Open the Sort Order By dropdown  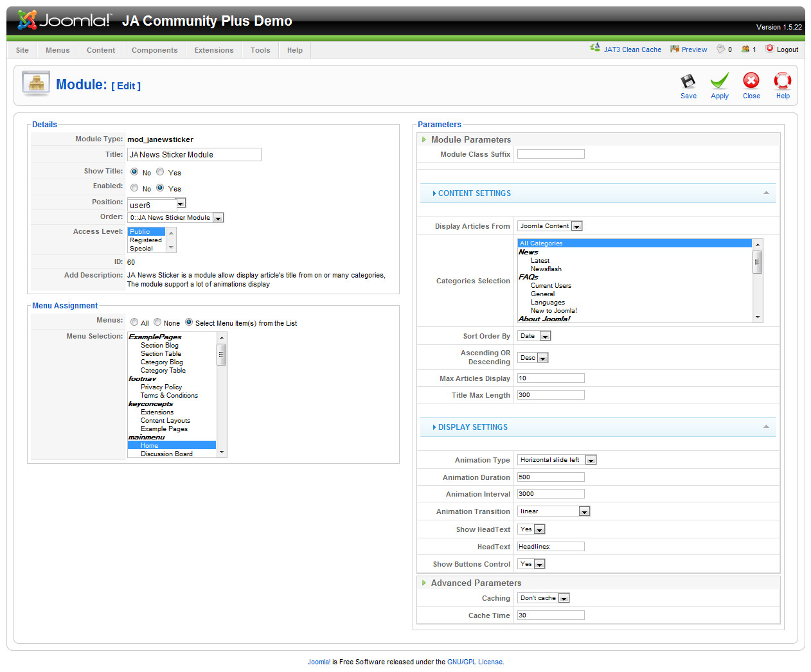click(x=545, y=336)
